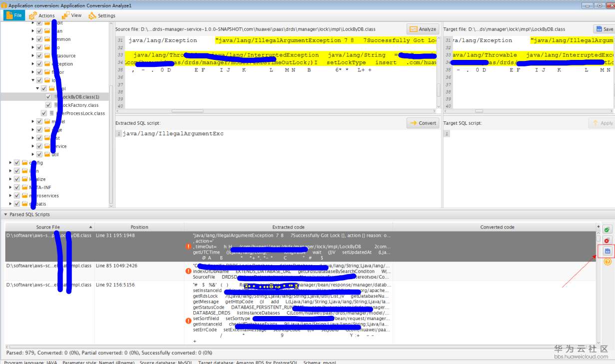Click warning icon in Line 31 row
The width and height of the screenshot is (615, 364).
(188, 246)
